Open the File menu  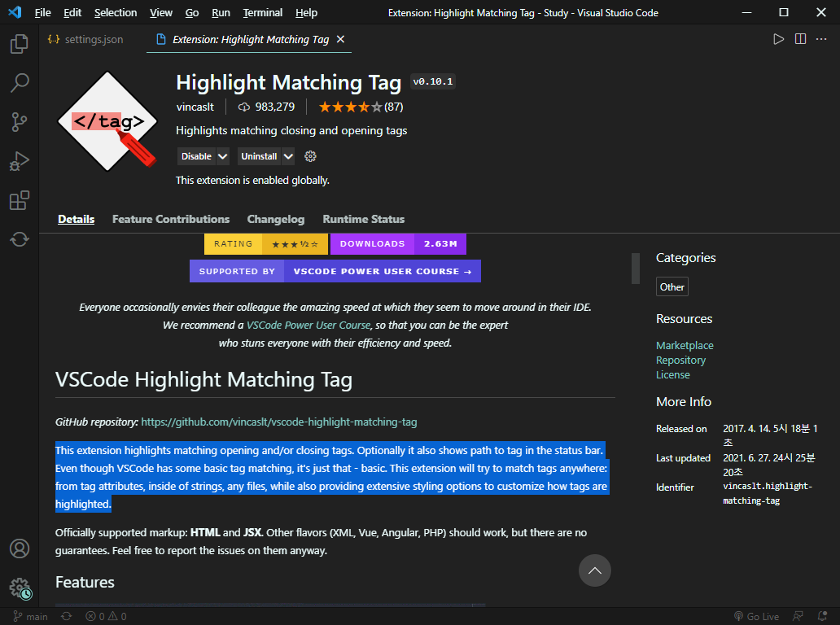point(42,12)
